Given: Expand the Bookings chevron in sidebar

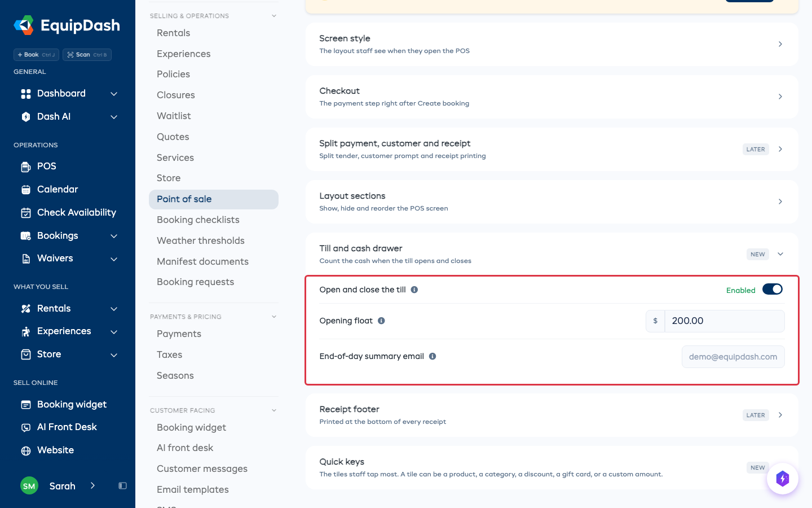Looking at the screenshot, I should (x=114, y=236).
